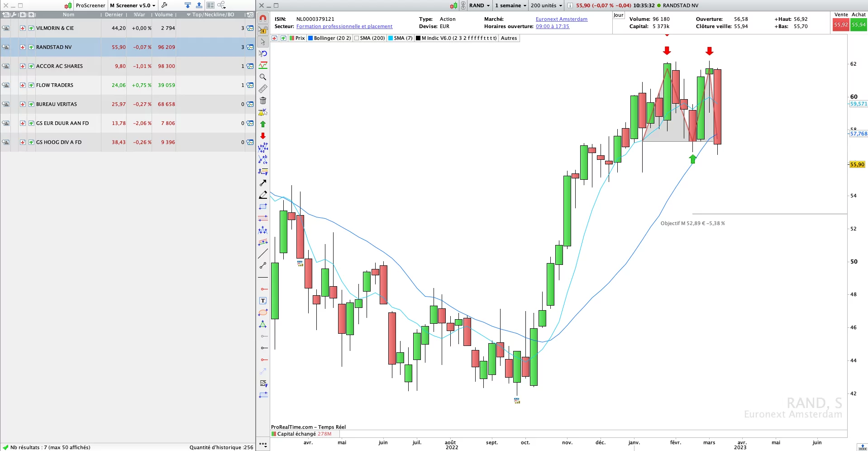Viewport: 868px width, 451px height.
Task: Expand more drawing tools via three dots
Action: (x=263, y=444)
